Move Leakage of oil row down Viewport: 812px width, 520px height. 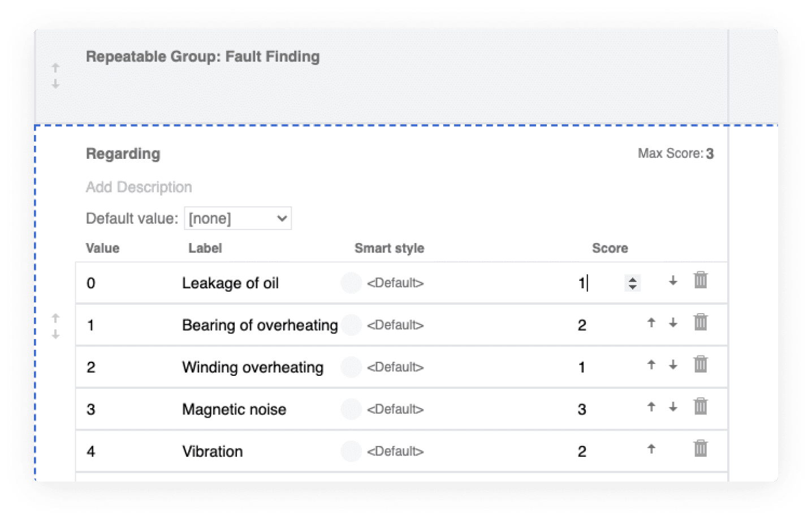point(673,281)
